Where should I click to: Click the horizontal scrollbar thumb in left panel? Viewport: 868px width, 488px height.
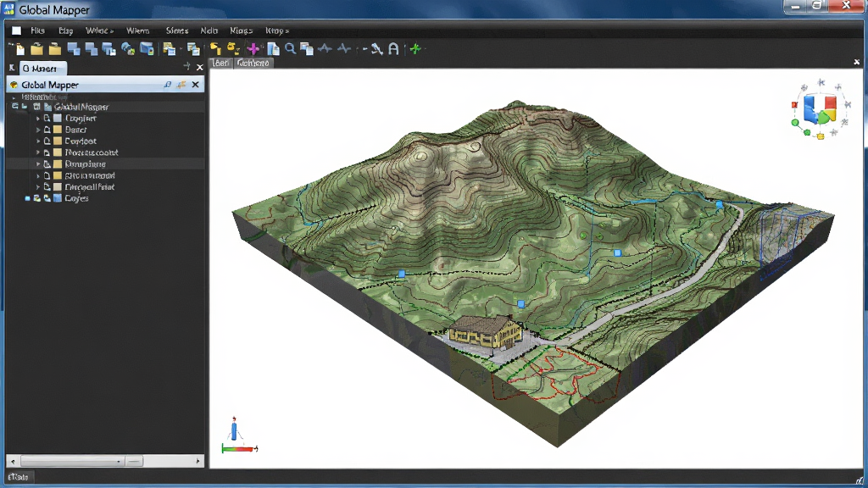[x=82, y=460]
